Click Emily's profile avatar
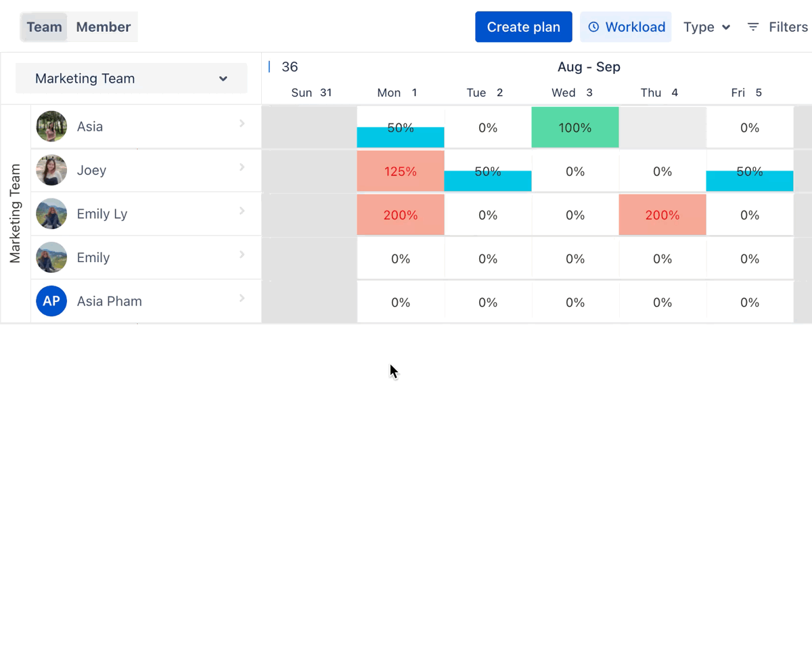The image size is (812, 667). tap(51, 257)
